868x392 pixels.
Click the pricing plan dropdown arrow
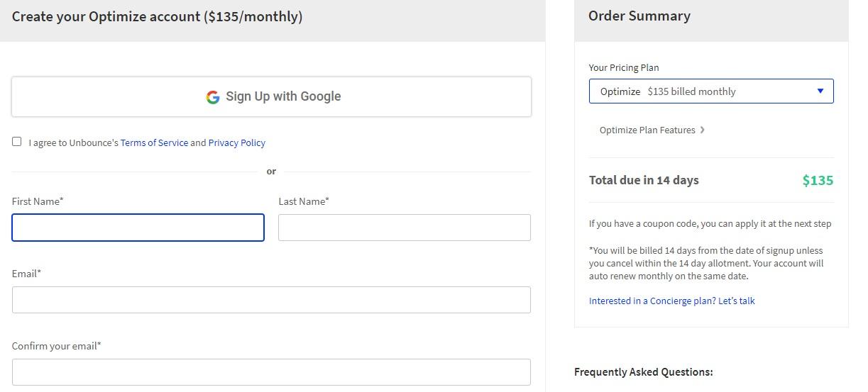click(820, 91)
